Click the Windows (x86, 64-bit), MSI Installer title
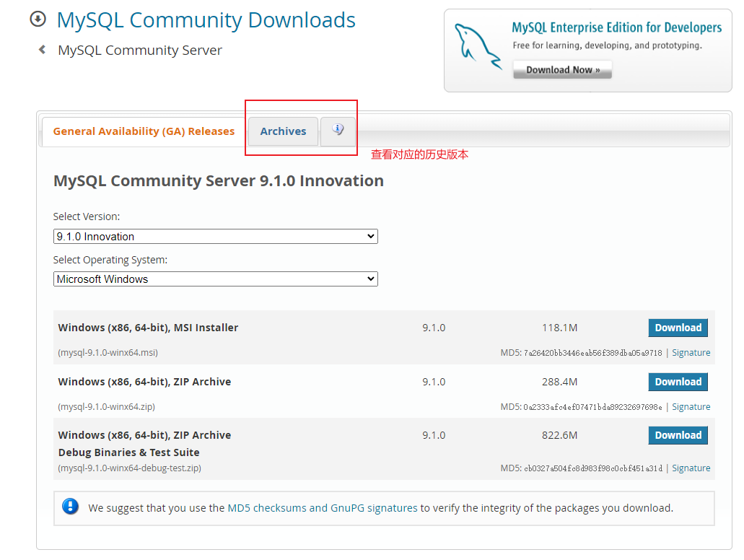 (148, 328)
